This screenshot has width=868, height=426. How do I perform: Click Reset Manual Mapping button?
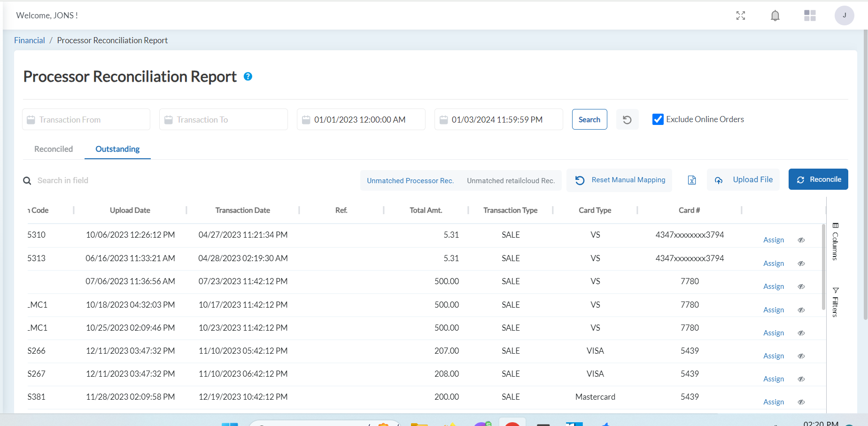point(619,180)
